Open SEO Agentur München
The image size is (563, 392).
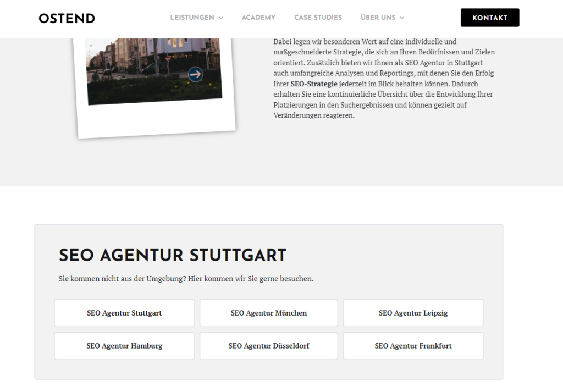268,312
